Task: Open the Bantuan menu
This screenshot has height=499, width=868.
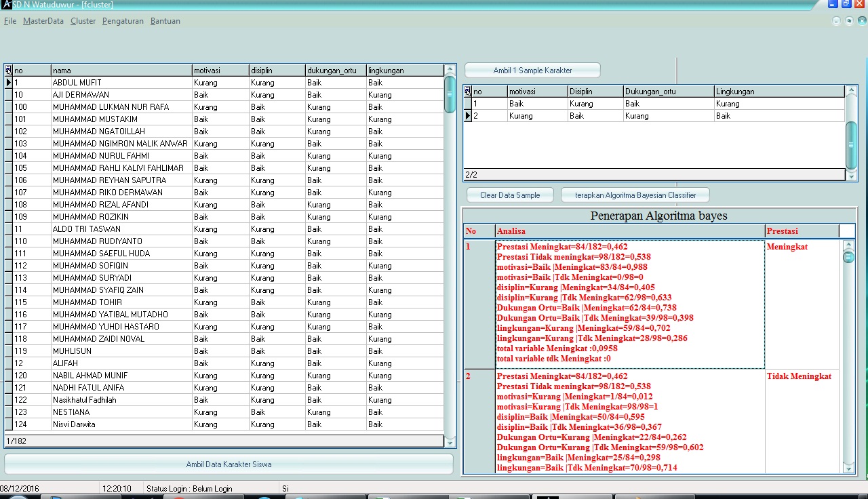Action: tap(165, 21)
